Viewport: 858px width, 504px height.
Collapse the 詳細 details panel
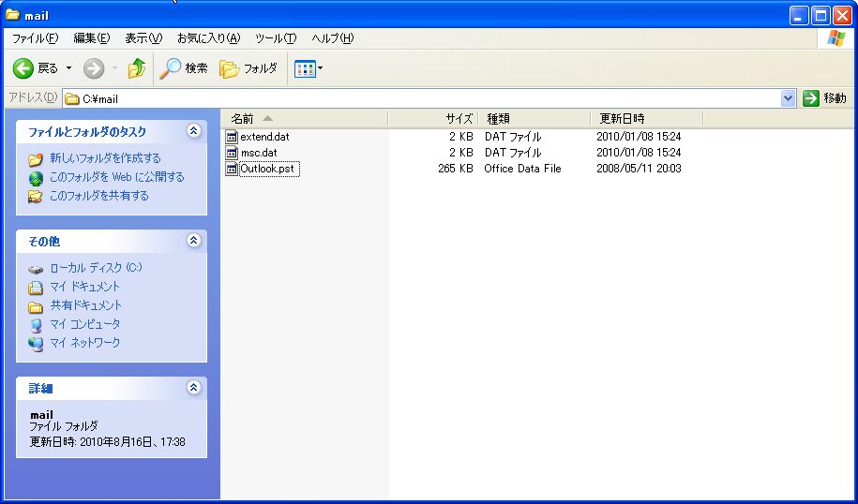point(193,387)
